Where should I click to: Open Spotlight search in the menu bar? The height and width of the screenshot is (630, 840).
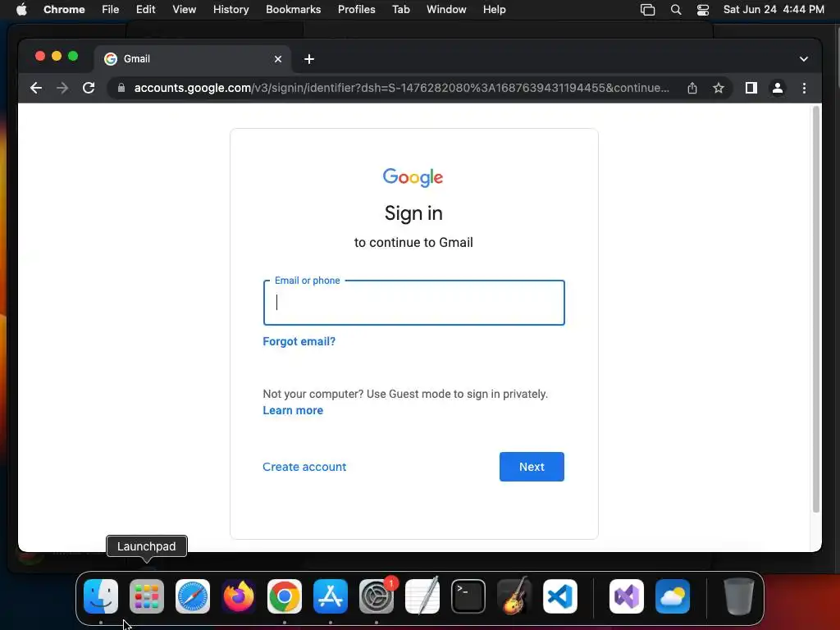676,10
